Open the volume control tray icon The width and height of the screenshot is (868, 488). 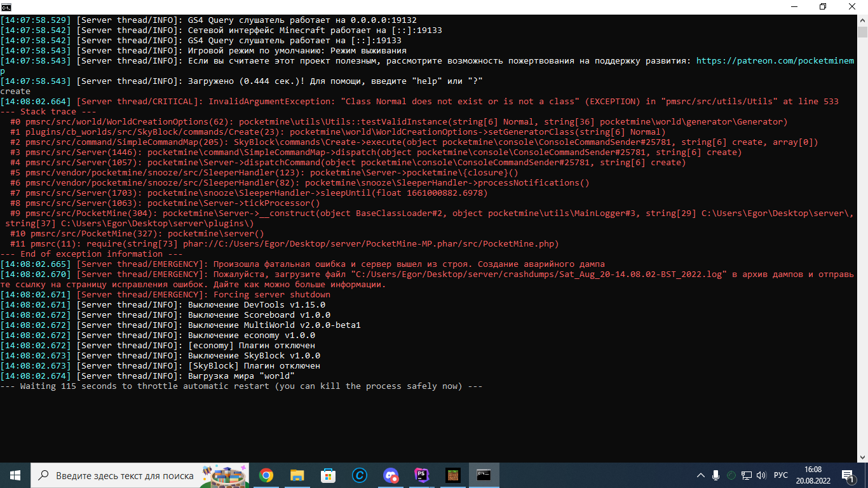point(762,475)
